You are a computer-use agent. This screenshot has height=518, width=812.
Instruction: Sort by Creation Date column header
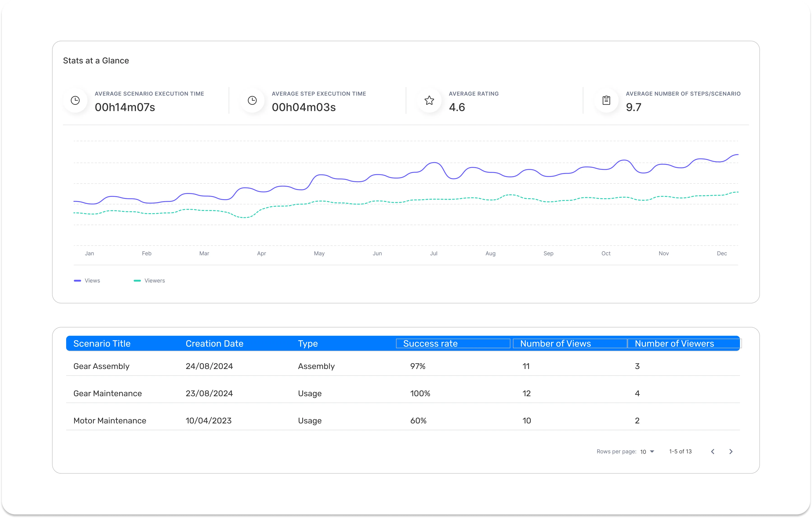(215, 344)
